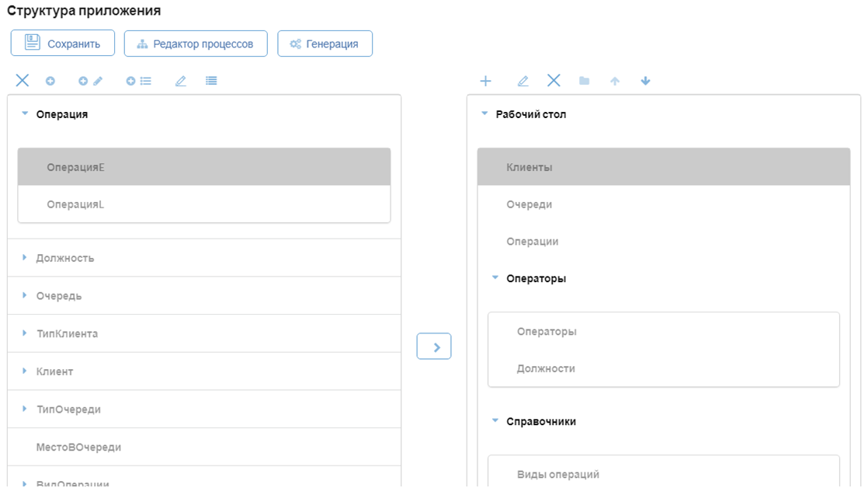868x488 pixels.
Task: Select the ОперацияL form item
Action: point(204,204)
